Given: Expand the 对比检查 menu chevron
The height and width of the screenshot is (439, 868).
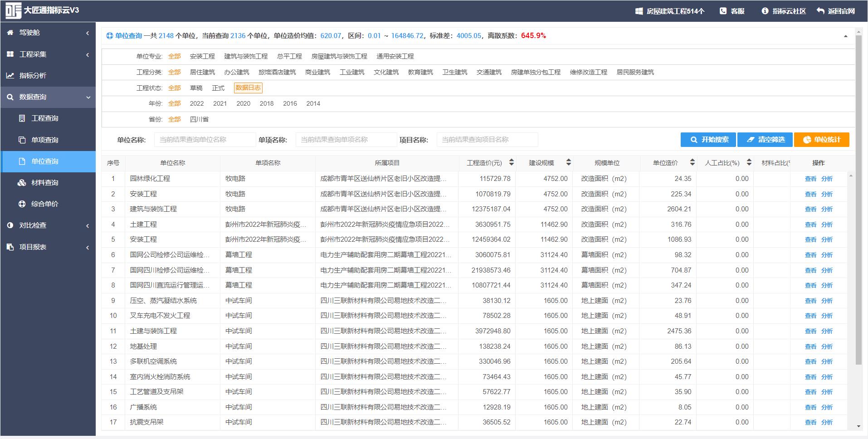Looking at the screenshot, I should tap(88, 226).
